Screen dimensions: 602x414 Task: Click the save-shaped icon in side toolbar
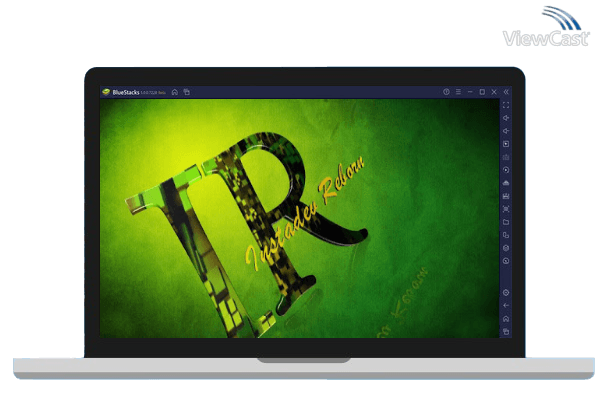(506, 196)
